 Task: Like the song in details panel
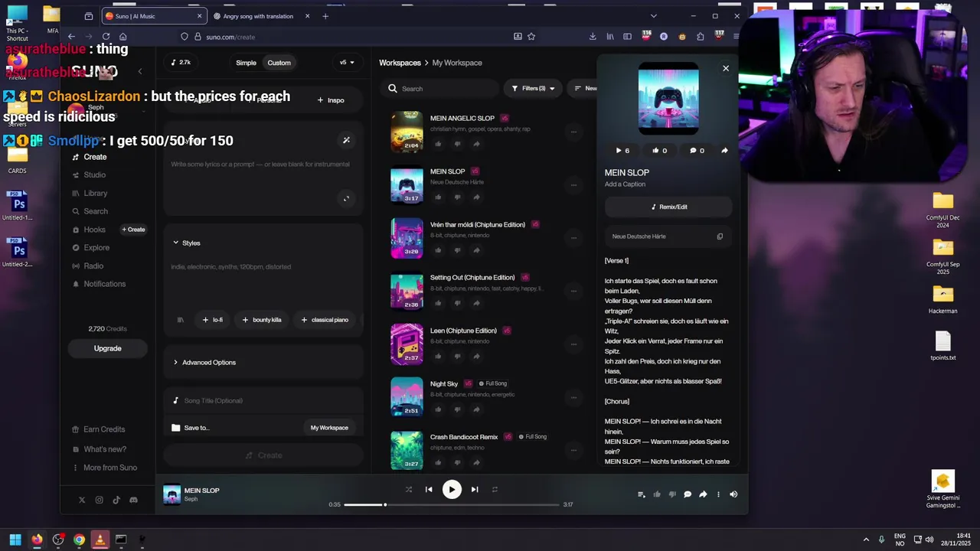pos(658,151)
